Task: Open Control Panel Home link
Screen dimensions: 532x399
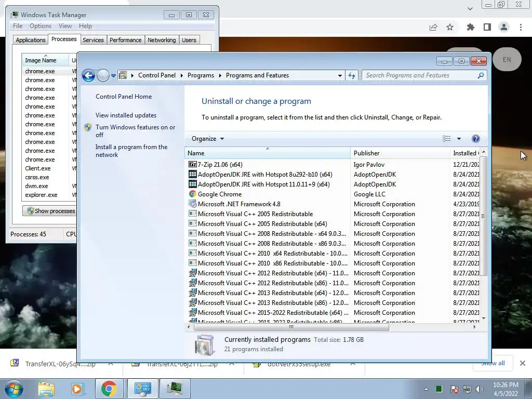Action: tap(124, 96)
